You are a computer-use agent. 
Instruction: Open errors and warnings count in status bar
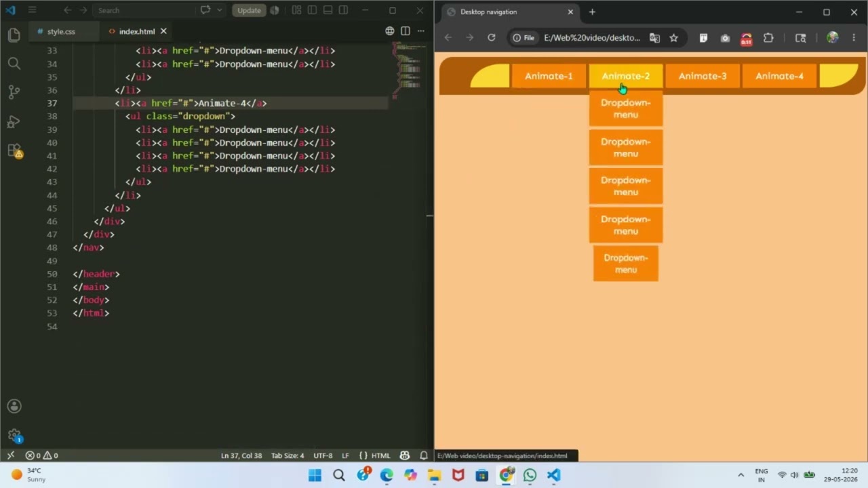(x=41, y=455)
